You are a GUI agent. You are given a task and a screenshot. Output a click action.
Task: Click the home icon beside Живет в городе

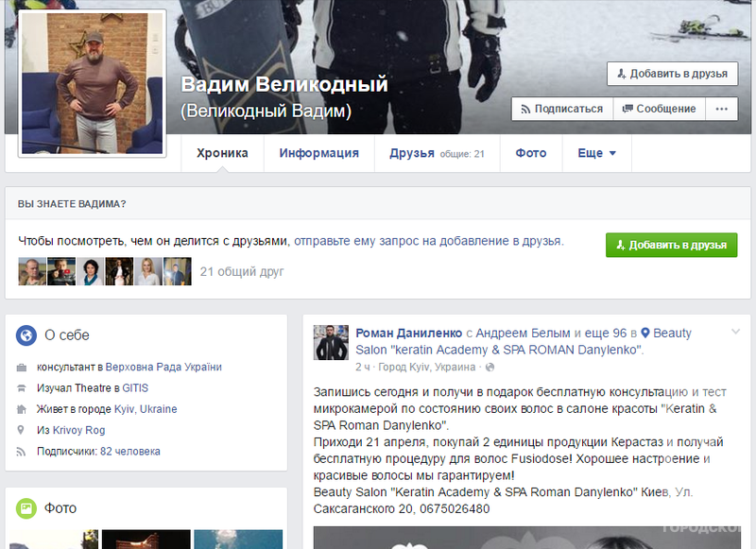(x=22, y=409)
